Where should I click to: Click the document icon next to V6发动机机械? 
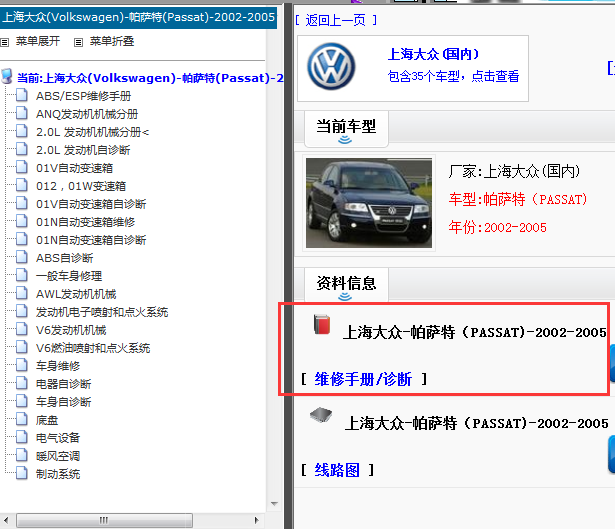22,329
